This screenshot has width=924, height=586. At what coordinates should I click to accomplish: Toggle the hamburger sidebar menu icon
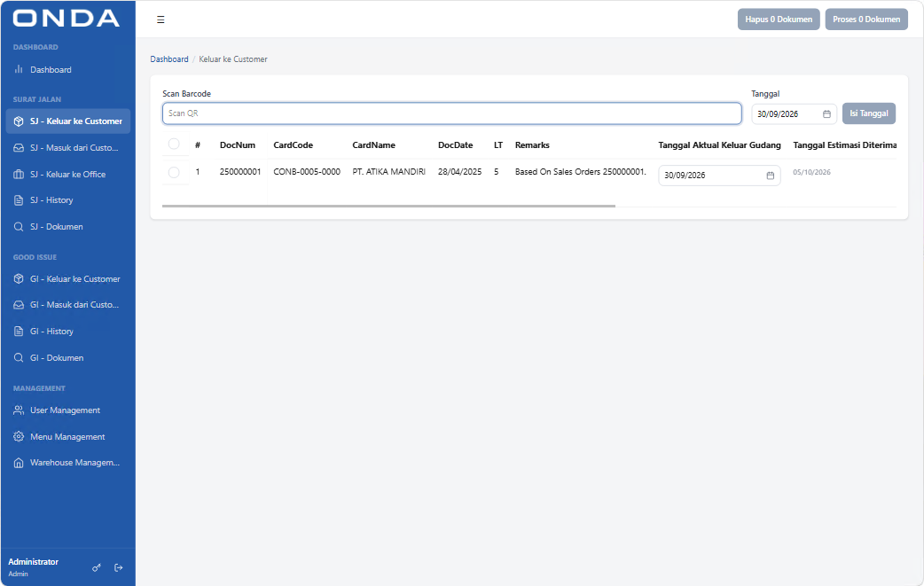(161, 20)
